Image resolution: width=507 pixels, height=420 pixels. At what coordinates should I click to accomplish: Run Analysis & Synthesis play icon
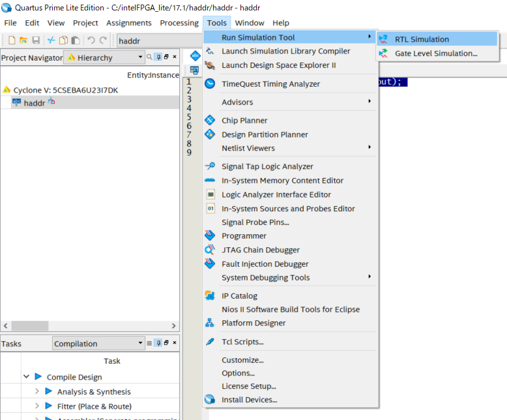tap(48, 391)
